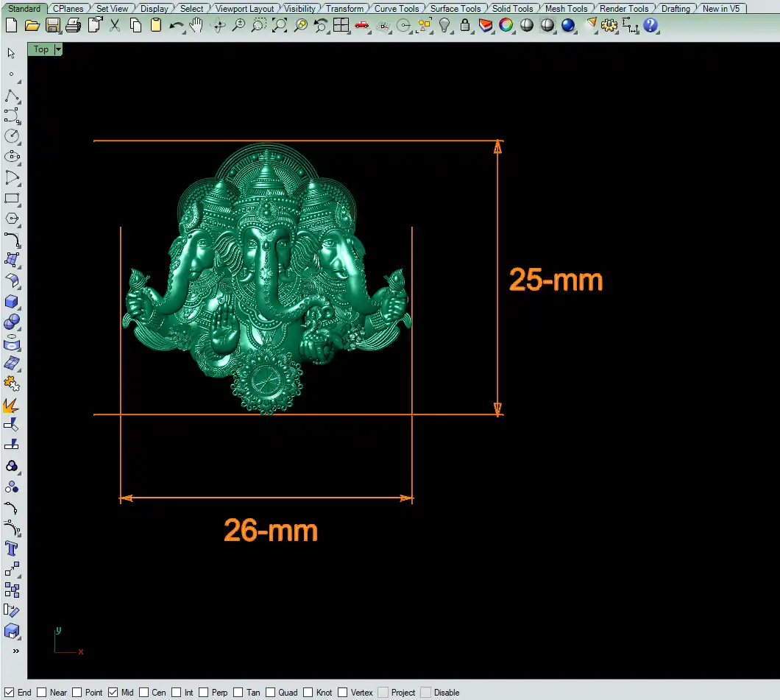Open the Drafting toolbar tab

click(x=675, y=9)
